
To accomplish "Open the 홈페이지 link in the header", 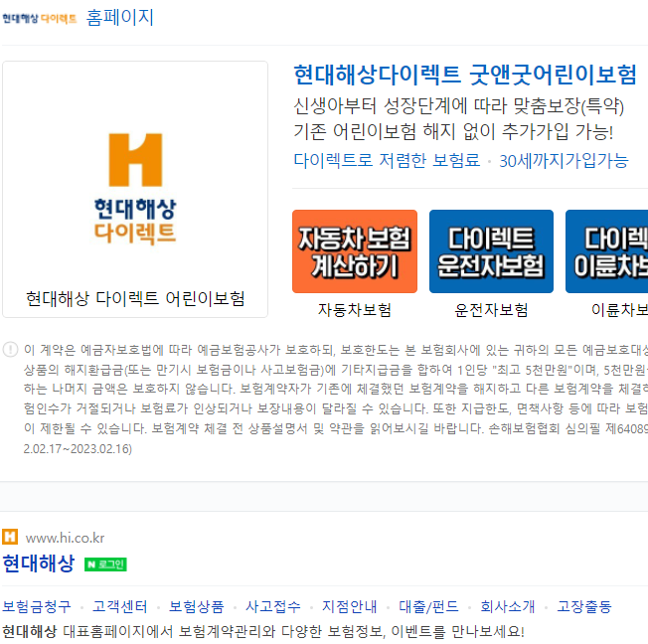I will [120, 18].
